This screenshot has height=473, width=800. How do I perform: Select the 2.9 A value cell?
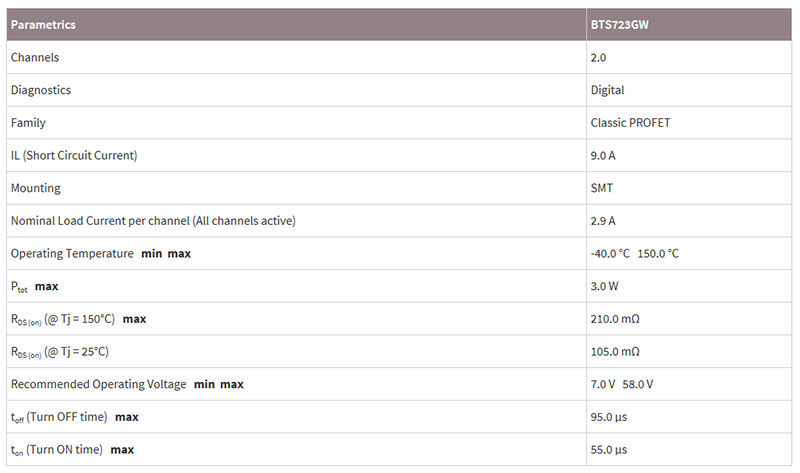(603, 220)
